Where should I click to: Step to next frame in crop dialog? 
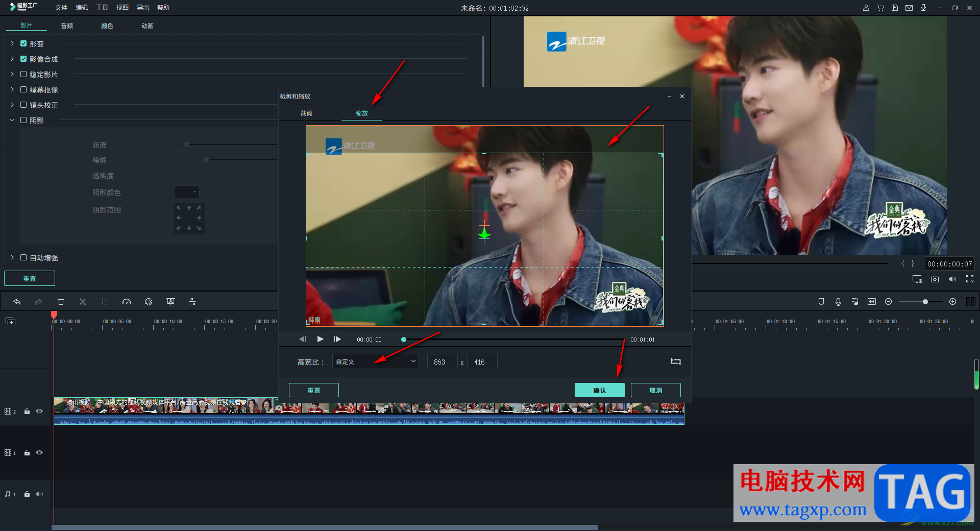[337, 339]
